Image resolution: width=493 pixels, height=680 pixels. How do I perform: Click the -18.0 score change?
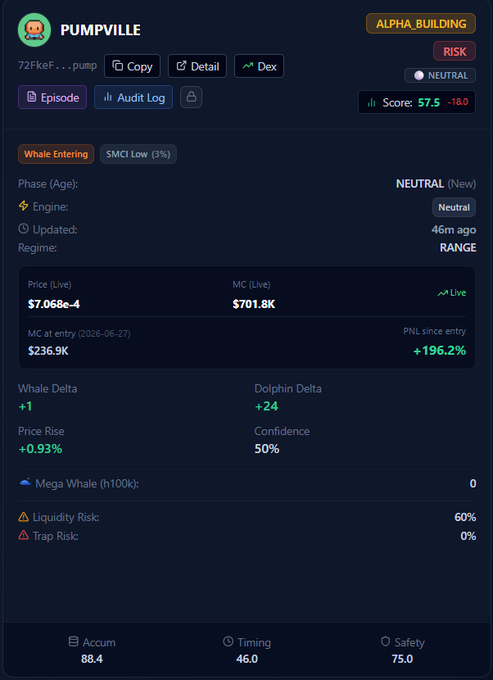point(457,102)
